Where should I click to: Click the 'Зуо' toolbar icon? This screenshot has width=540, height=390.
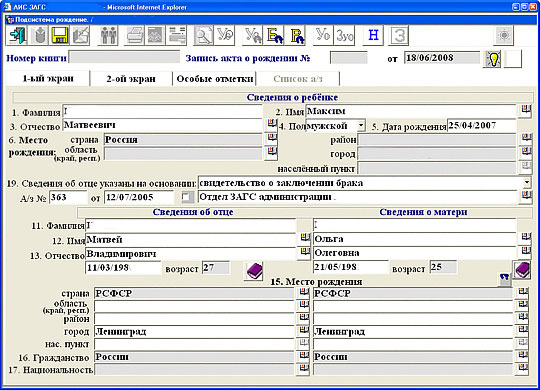click(345, 35)
